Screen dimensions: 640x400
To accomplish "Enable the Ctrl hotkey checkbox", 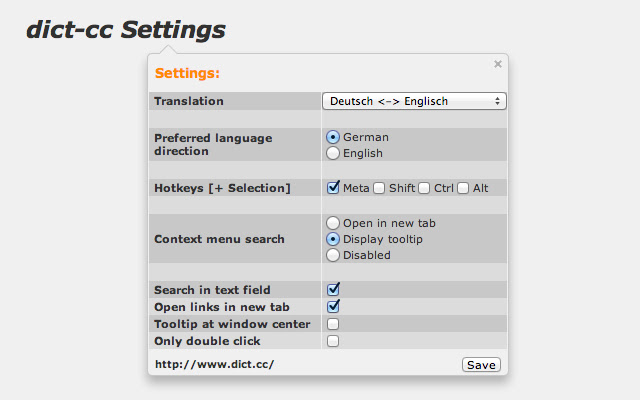I will (424, 188).
